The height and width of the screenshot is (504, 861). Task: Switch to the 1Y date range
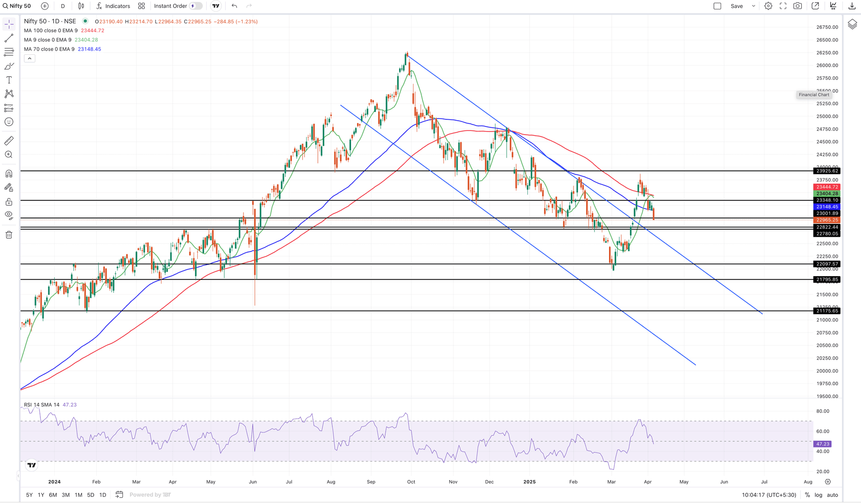coord(41,495)
